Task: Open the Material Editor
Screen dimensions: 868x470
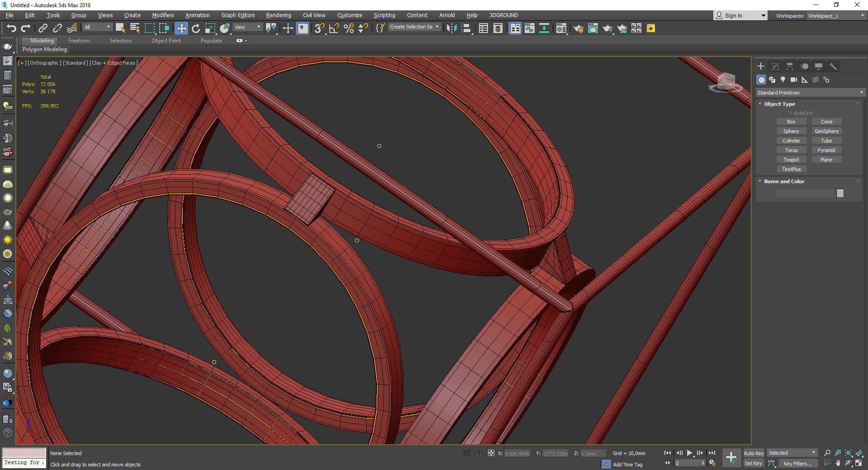Action: point(561,28)
